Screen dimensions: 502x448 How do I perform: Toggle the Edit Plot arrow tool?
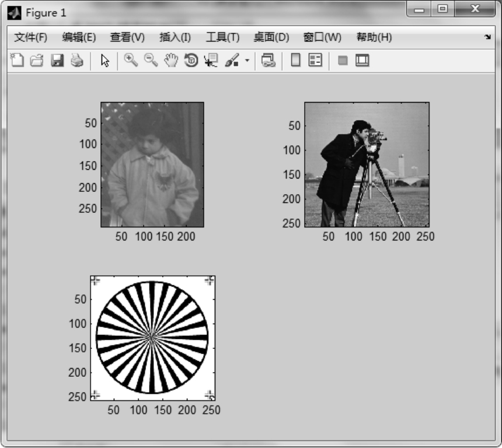click(x=105, y=60)
